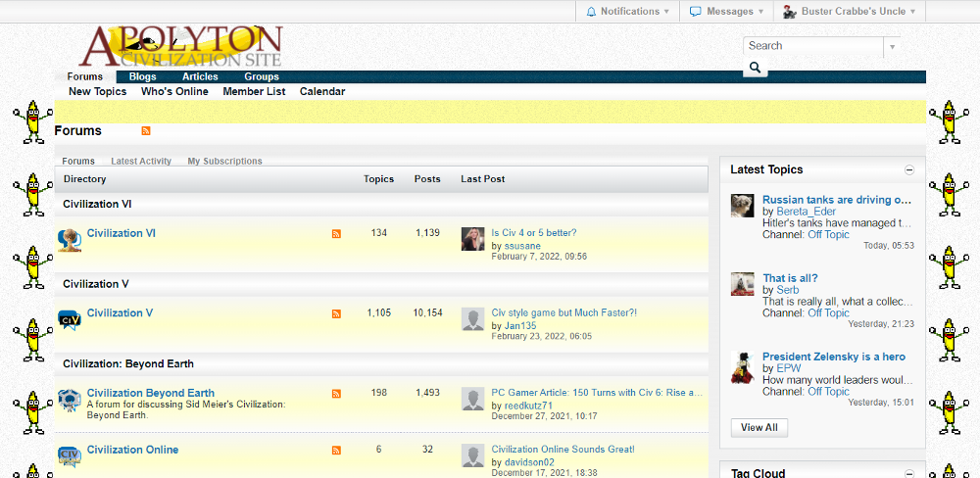This screenshot has height=478, width=980.
Task: Collapse the Tag Cloud panel
Action: tap(909, 474)
